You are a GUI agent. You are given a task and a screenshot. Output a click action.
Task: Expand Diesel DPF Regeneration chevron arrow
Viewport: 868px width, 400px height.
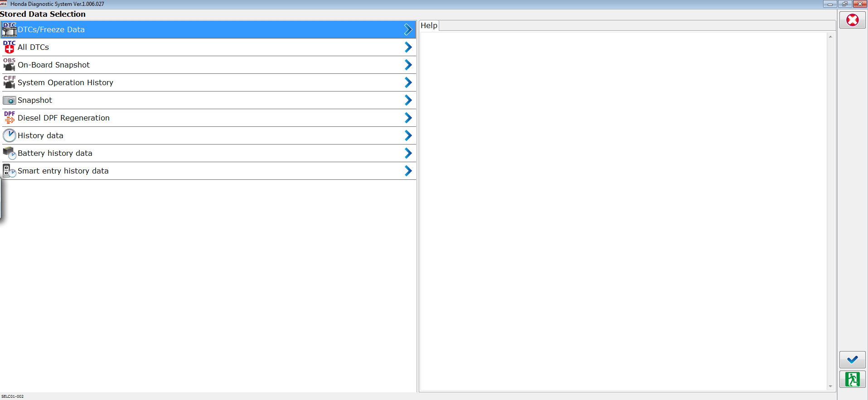408,118
